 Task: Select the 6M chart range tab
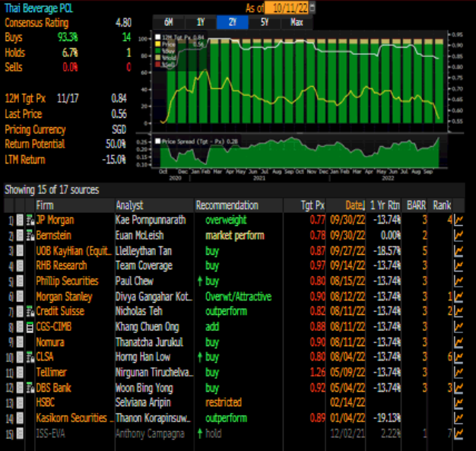(x=168, y=22)
